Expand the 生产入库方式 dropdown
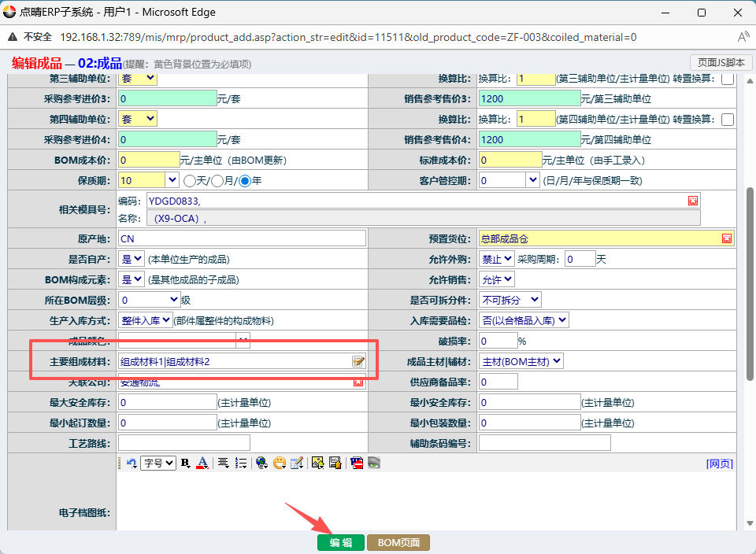 (x=145, y=320)
